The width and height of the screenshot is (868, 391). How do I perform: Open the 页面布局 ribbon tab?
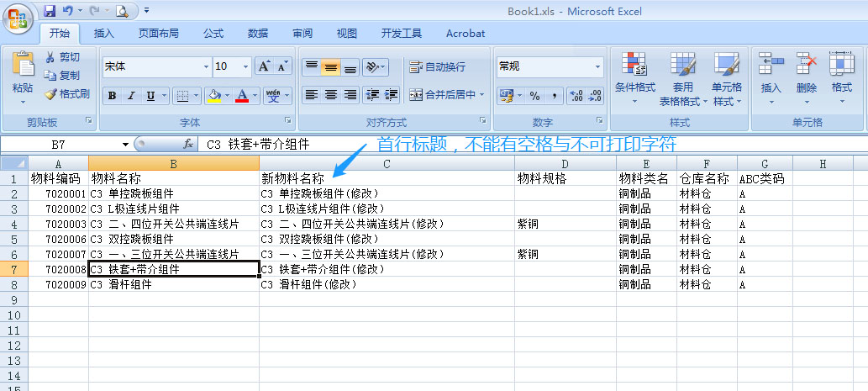click(x=159, y=34)
